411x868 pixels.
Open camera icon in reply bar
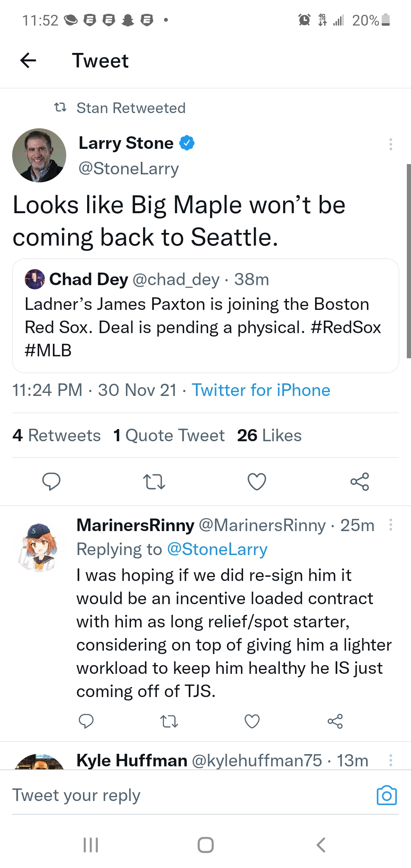coord(387,795)
